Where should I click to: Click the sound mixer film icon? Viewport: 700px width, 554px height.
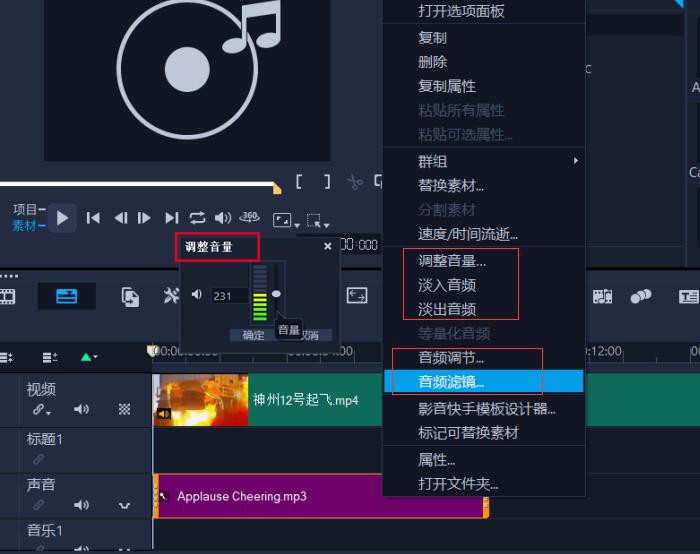click(602, 296)
